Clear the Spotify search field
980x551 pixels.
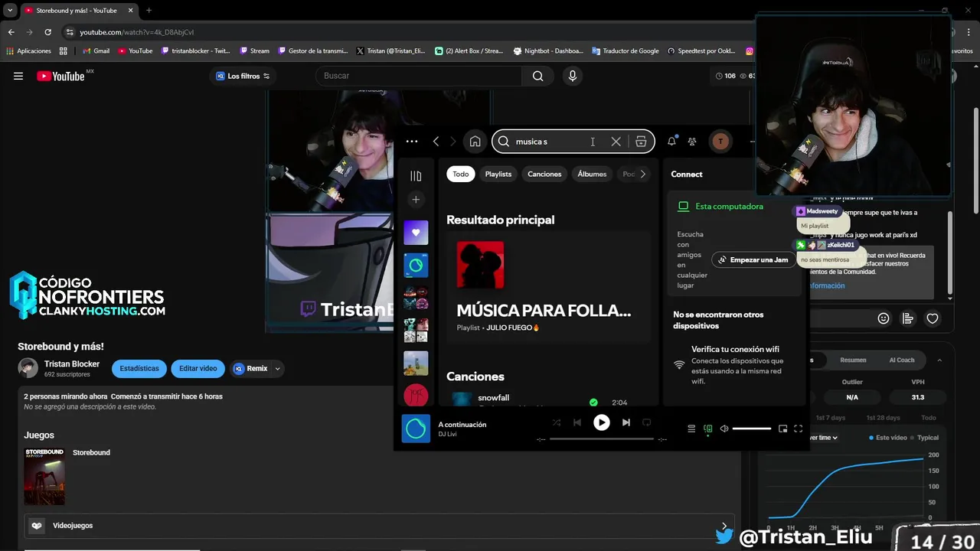tap(616, 142)
